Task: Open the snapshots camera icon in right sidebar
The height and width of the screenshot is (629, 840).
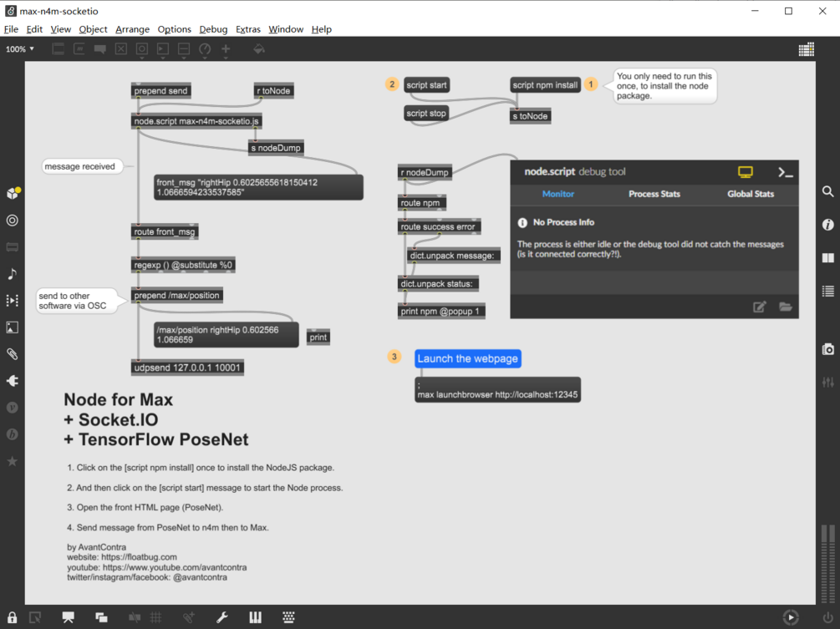Action: coord(827,349)
